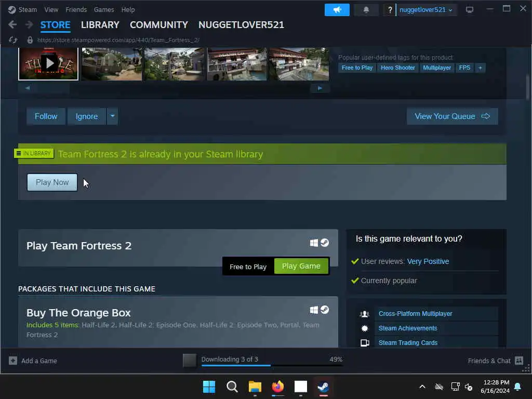Click the View Your Queue button
This screenshot has height=399, width=532.
coord(452,116)
